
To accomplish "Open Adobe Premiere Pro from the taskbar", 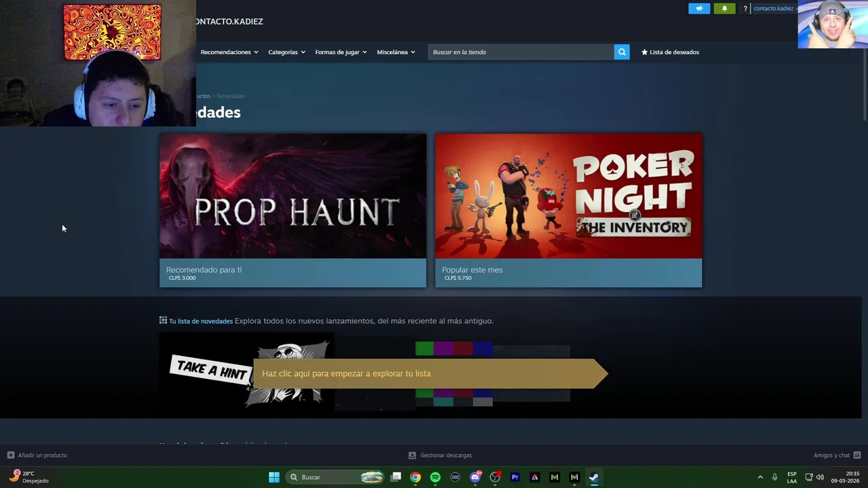I will coord(515,477).
